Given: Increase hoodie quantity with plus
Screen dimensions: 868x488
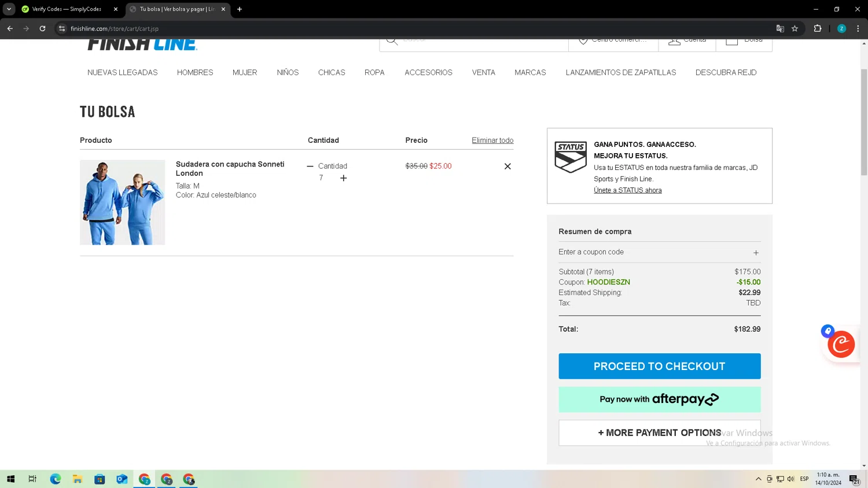Looking at the screenshot, I should coord(343,178).
